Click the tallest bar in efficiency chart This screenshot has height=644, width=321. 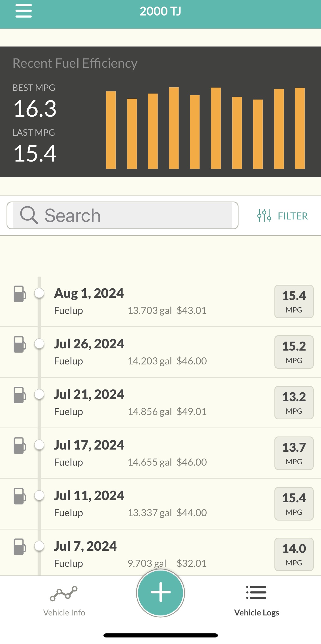click(174, 128)
